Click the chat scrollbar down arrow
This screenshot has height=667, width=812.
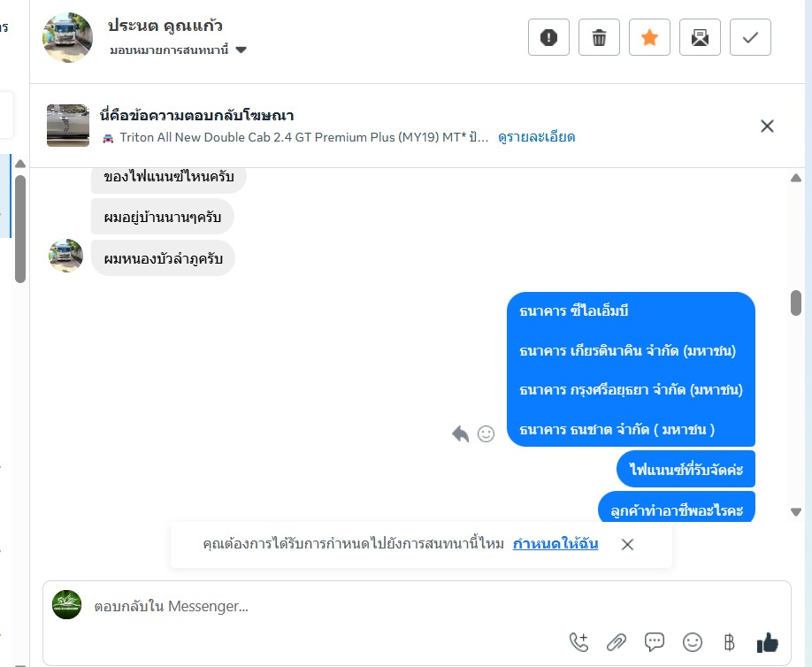pos(796,511)
